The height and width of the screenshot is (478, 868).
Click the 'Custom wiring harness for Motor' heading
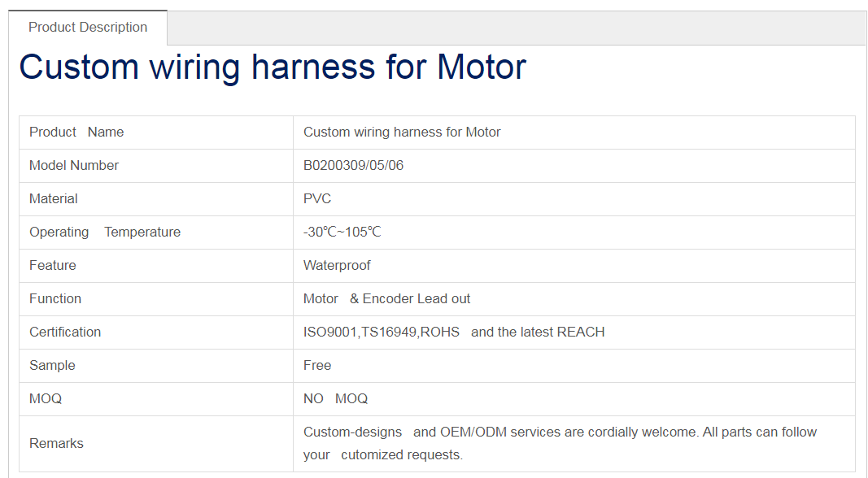[x=273, y=67]
